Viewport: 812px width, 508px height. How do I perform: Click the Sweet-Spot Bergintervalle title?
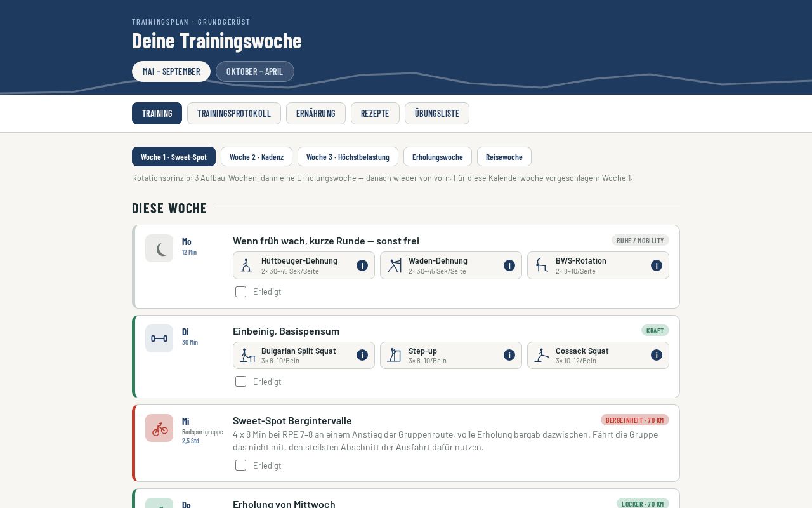point(292,420)
